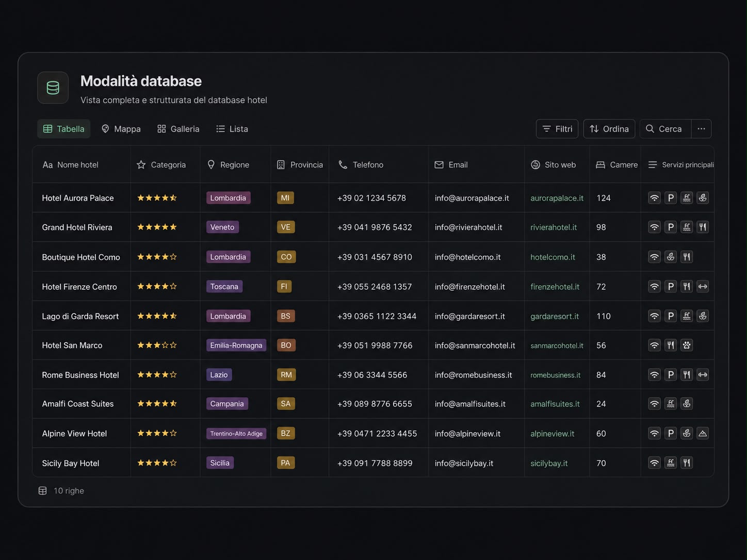Click the green database icon beside the title
Image resolution: width=747 pixels, height=560 pixels.
click(53, 88)
